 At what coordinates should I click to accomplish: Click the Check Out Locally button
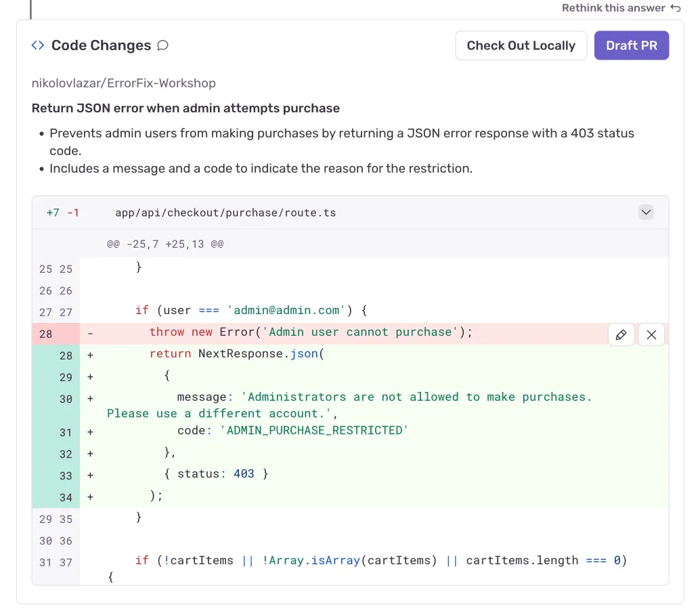(x=521, y=45)
